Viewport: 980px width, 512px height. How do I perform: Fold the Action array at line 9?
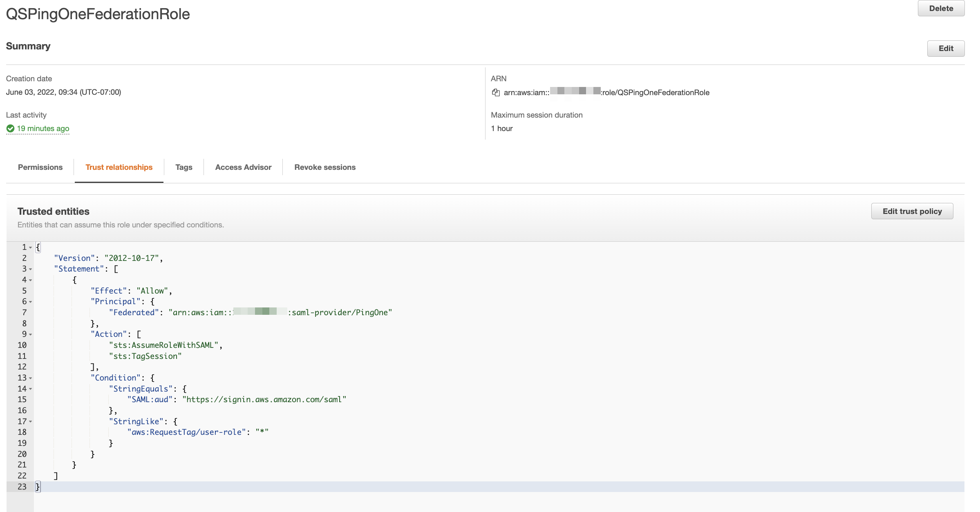pos(31,334)
